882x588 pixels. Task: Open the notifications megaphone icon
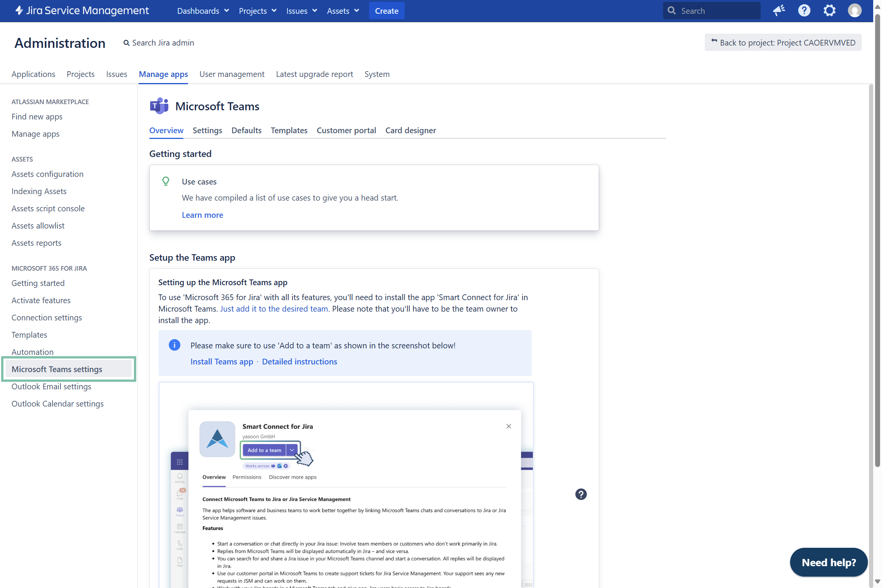(x=779, y=11)
